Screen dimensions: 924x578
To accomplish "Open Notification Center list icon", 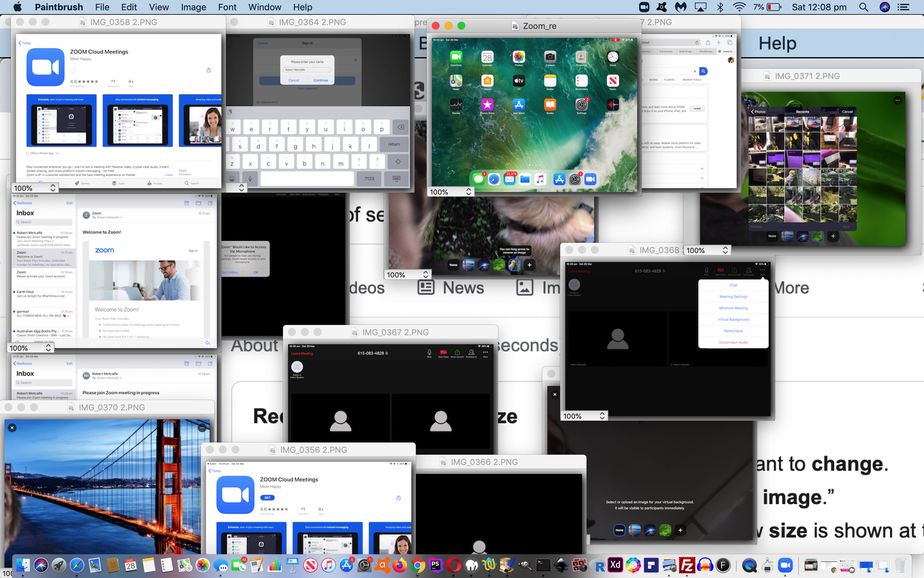I will click(903, 7).
